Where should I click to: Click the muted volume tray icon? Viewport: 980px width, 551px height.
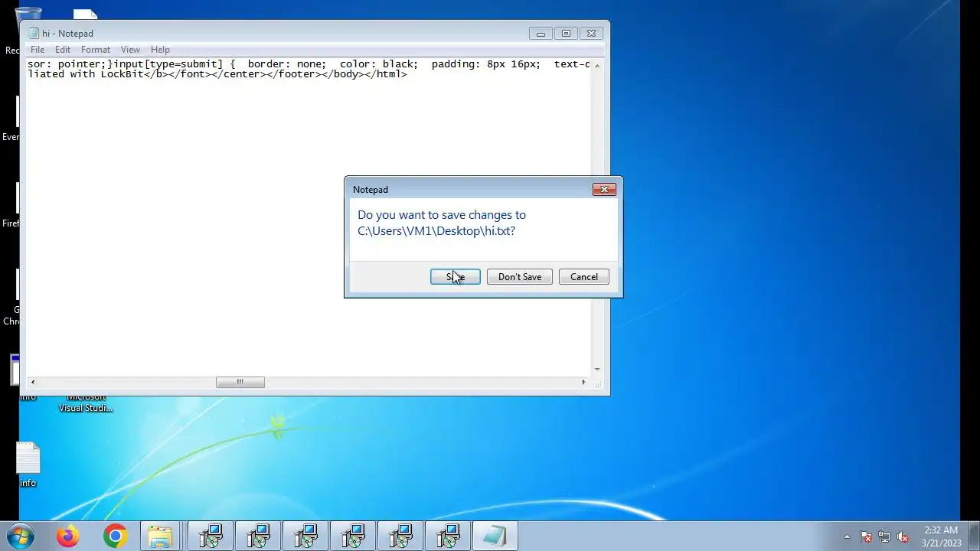coord(903,537)
